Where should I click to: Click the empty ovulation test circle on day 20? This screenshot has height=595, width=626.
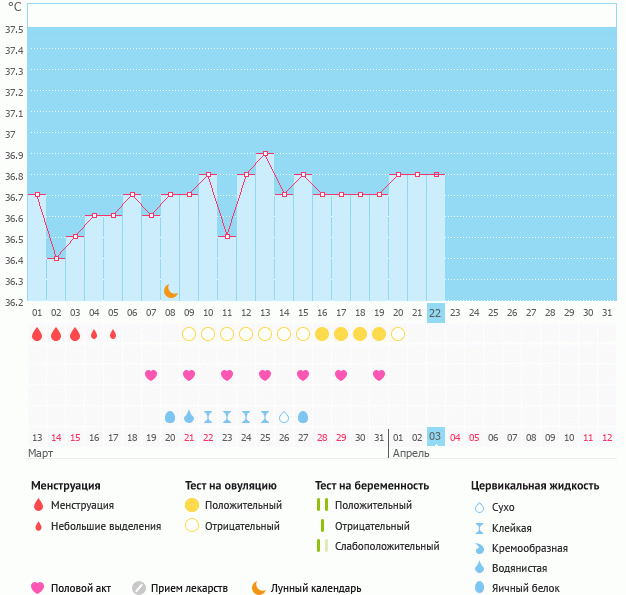point(398,334)
